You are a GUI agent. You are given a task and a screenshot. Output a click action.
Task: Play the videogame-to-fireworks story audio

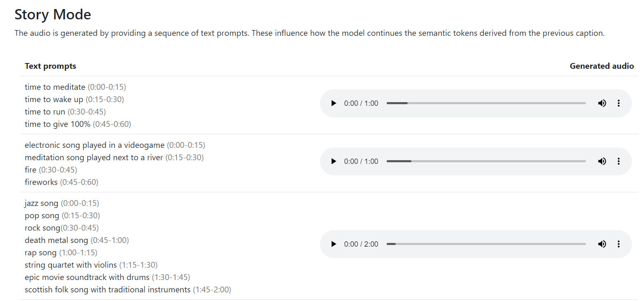tap(334, 161)
